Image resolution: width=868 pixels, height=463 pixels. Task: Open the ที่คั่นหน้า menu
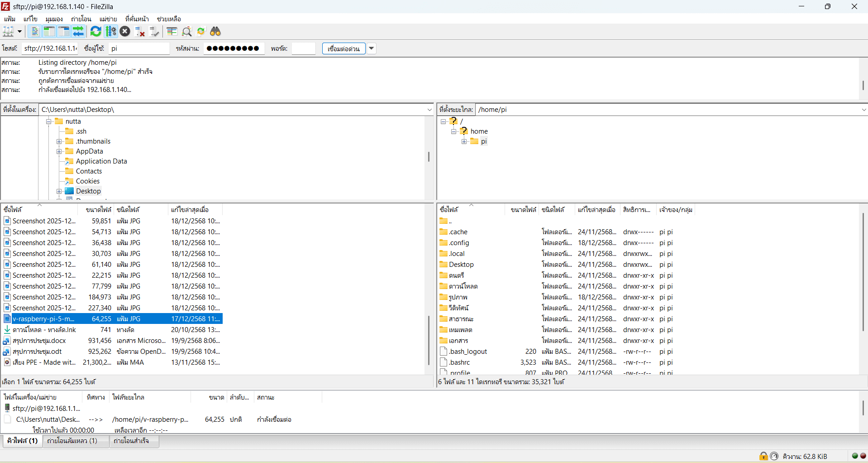click(x=137, y=19)
